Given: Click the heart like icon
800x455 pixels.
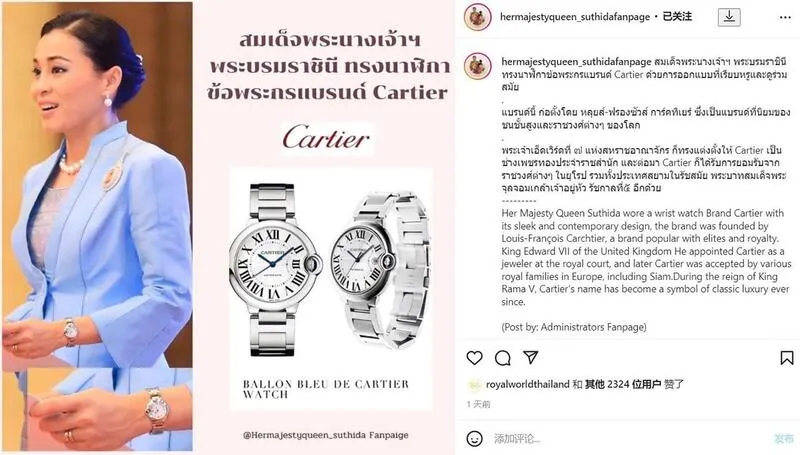Looking at the screenshot, I should pyautogui.click(x=474, y=358).
